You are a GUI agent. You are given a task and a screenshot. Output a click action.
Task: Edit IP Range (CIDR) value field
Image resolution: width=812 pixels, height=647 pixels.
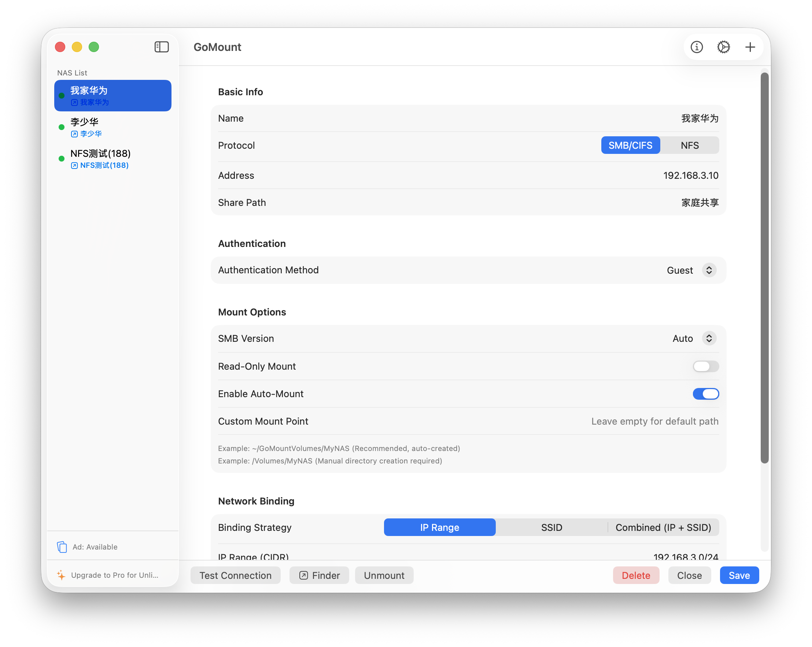pyautogui.click(x=686, y=557)
